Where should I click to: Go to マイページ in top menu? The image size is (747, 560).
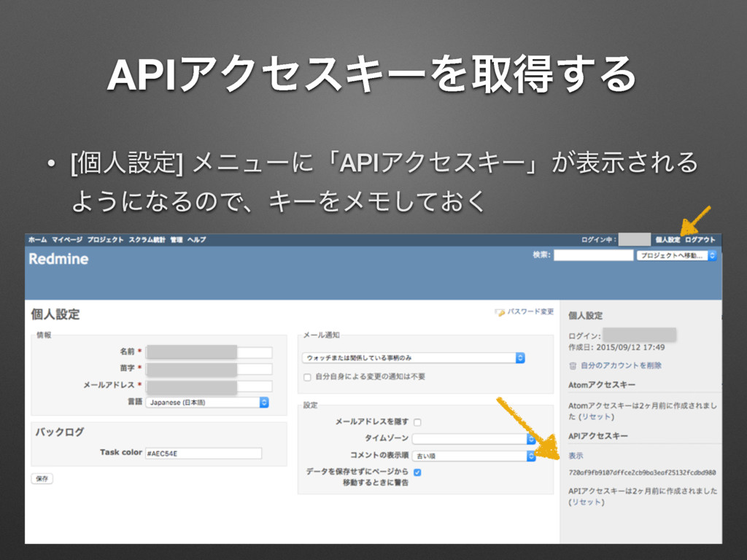point(67,239)
